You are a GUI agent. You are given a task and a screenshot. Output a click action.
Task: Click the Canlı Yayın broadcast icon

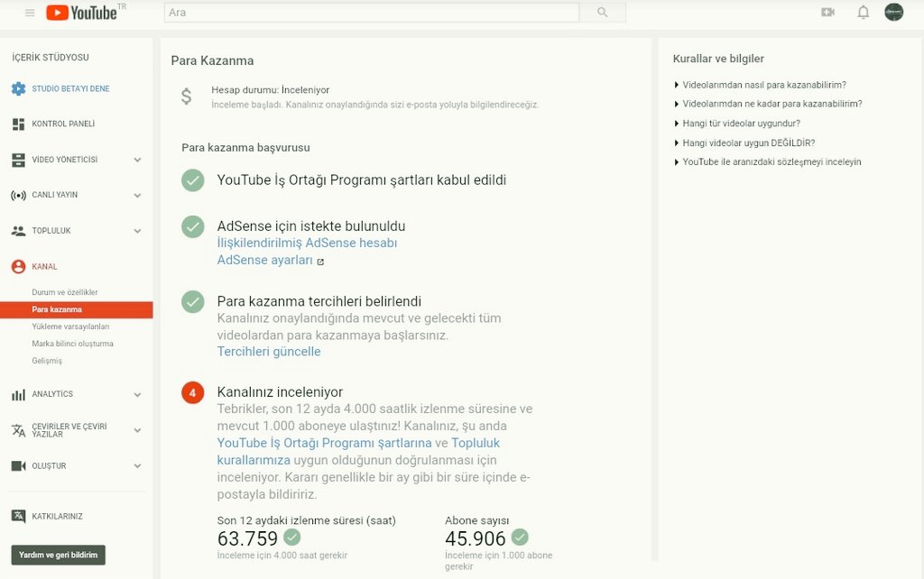(x=18, y=195)
